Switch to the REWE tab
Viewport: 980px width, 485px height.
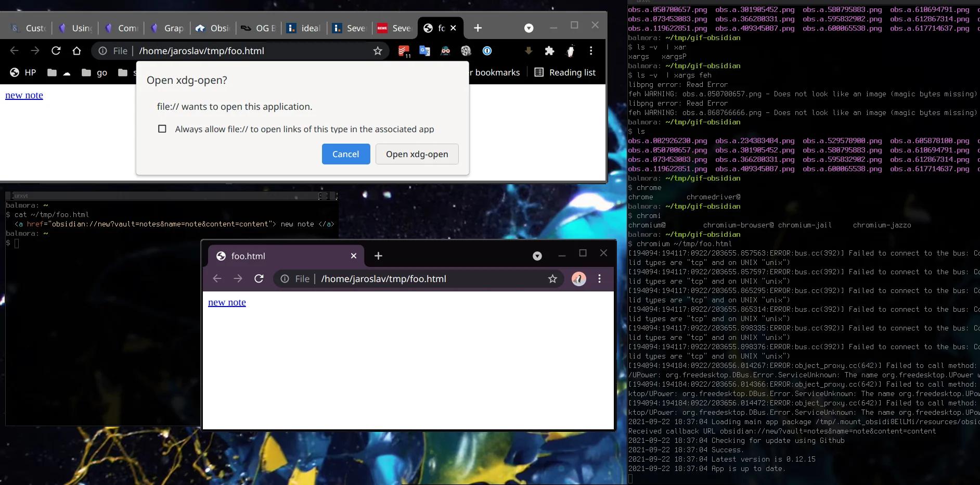coord(394,28)
